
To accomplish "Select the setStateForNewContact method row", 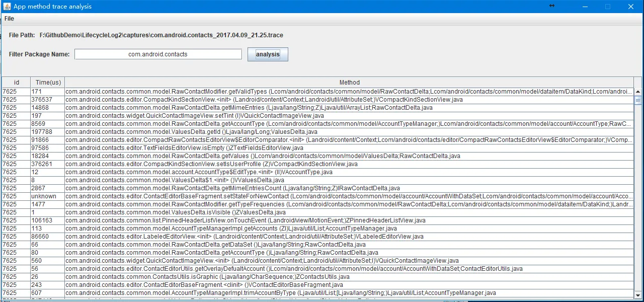I will point(349,196).
